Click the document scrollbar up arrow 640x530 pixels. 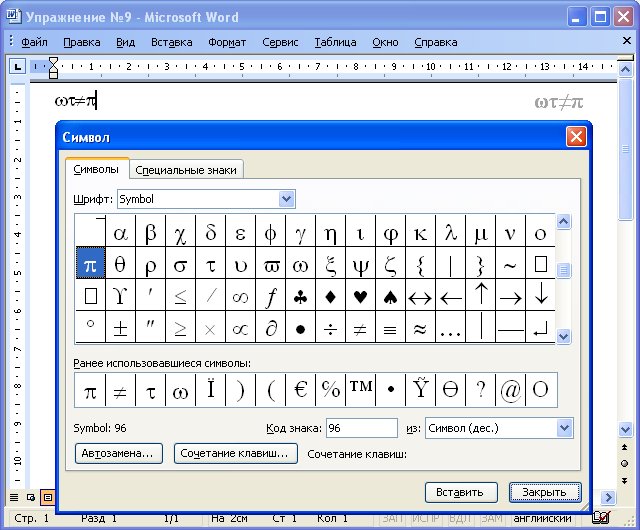pyautogui.click(x=625, y=69)
